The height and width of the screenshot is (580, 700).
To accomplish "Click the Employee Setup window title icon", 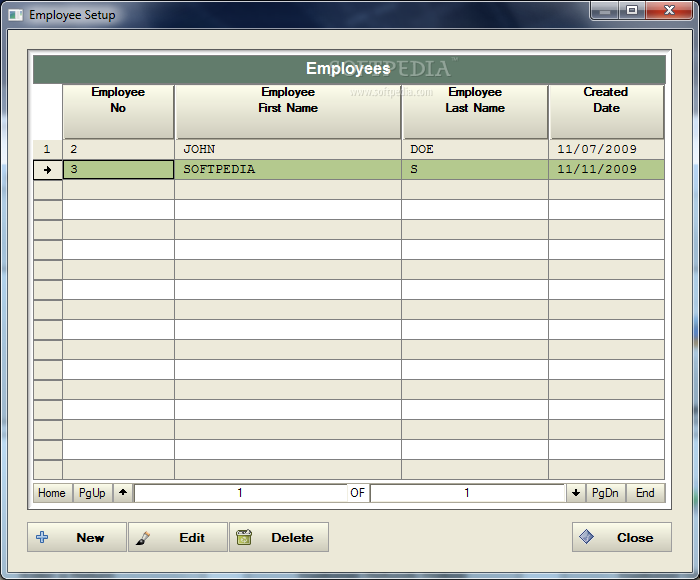I will pyautogui.click(x=16, y=15).
